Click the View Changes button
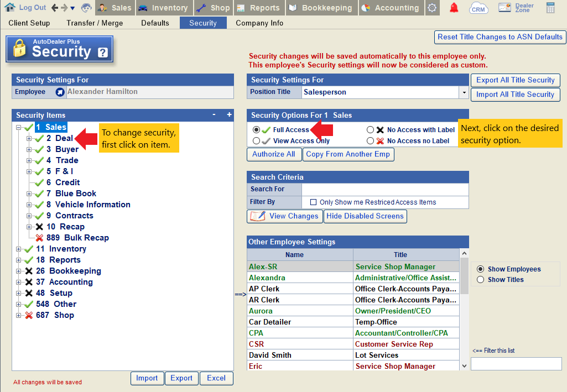The height and width of the screenshot is (392, 567). click(284, 216)
